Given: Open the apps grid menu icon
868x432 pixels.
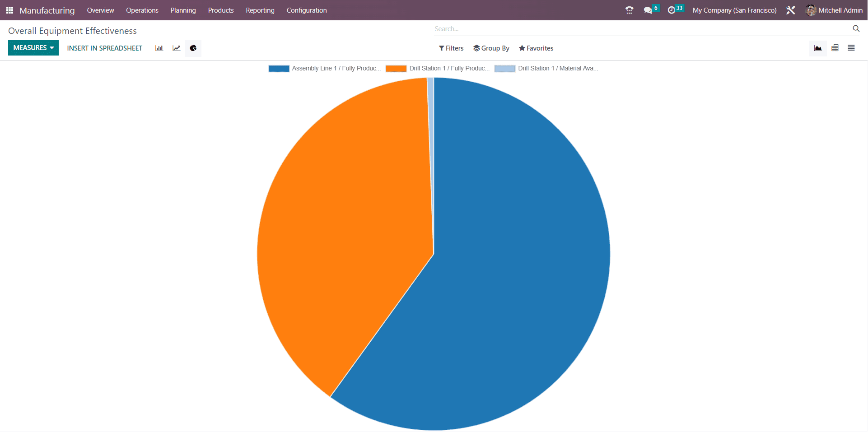Looking at the screenshot, I should [9, 10].
